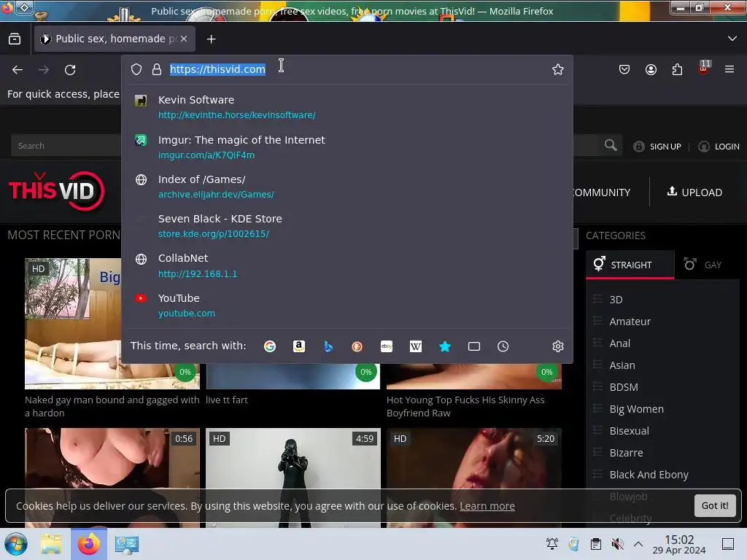Open search settings gear in the URL dropdown
Image resolution: width=747 pixels, height=560 pixels.
coord(558,346)
